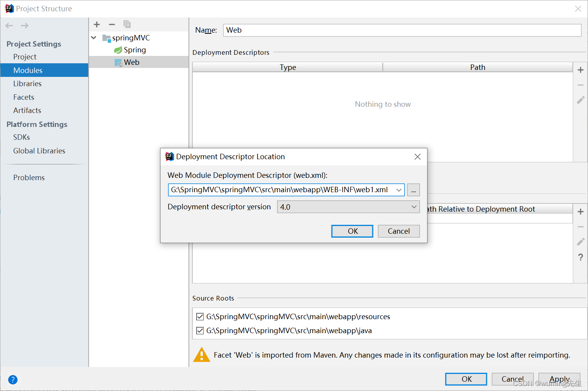This screenshot has width=588, height=391.
Task: Open the web.xml path dropdown arrow
Action: tap(399, 190)
